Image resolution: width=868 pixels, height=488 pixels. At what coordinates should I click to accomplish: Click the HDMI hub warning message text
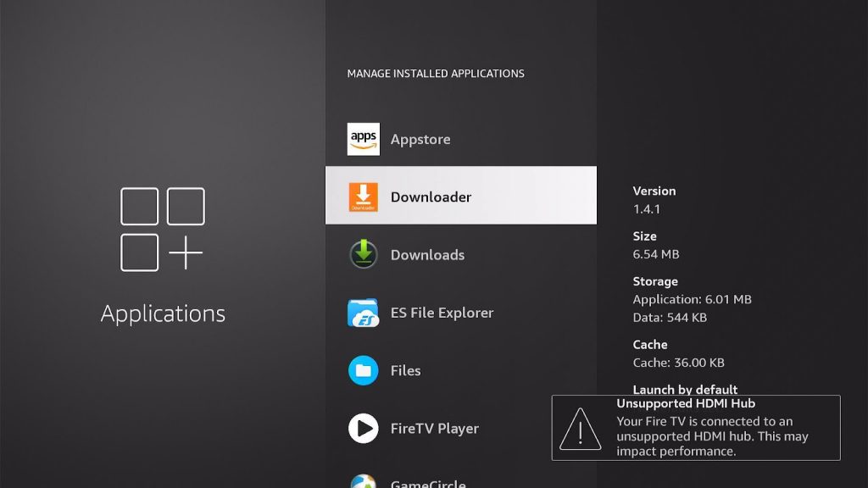[712, 436]
